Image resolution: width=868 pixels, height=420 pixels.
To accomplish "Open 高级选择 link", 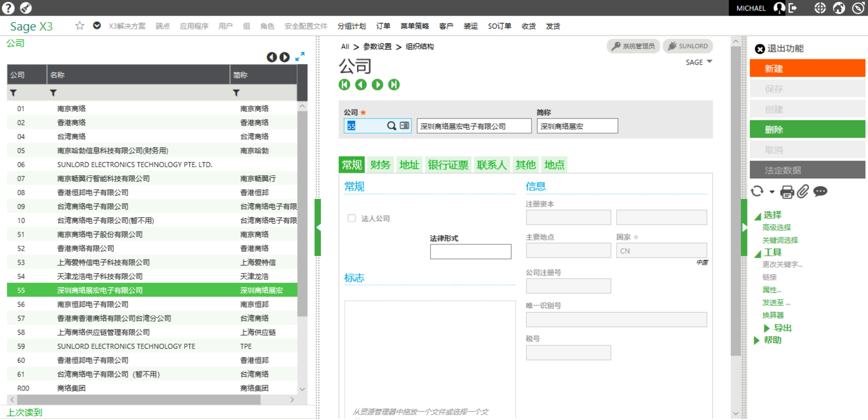I will click(776, 227).
